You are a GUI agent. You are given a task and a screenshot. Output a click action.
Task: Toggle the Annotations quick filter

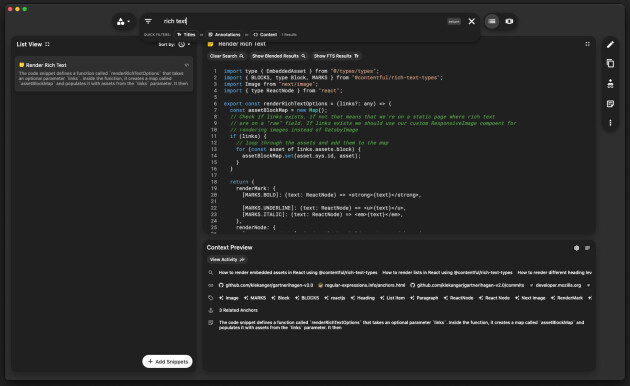click(x=224, y=35)
